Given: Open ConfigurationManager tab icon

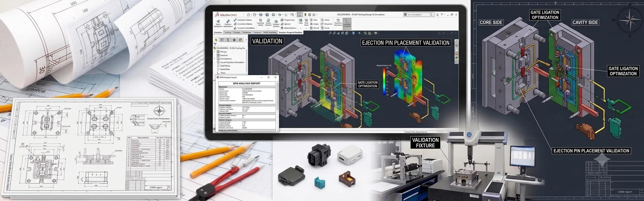Looking at the screenshot, I should pos(228,40).
